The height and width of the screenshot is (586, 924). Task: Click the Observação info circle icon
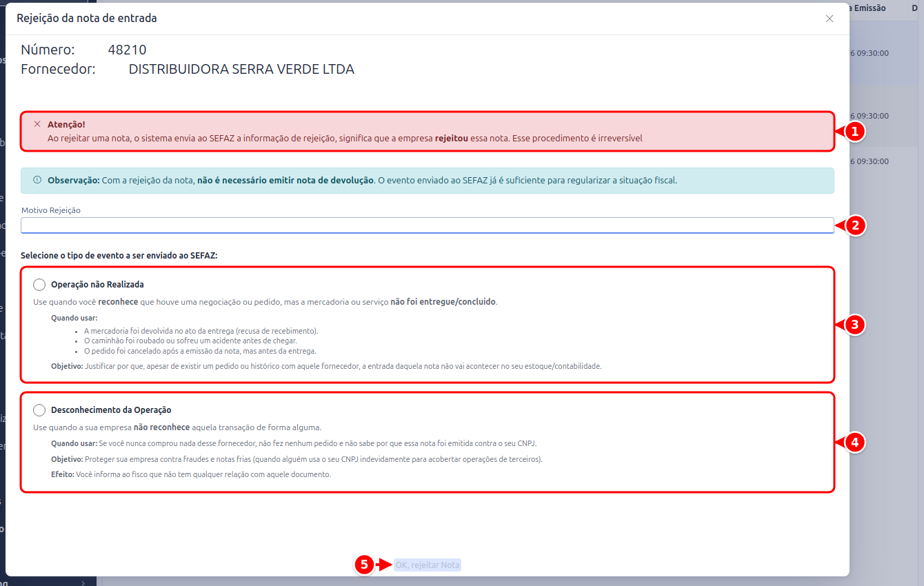pyautogui.click(x=37, y=180)
